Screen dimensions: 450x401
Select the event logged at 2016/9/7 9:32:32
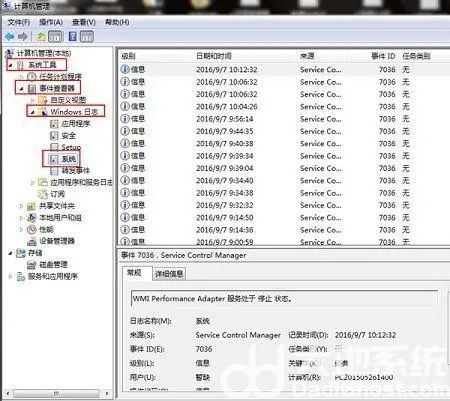pyautogui.click(x=284, y=205)
